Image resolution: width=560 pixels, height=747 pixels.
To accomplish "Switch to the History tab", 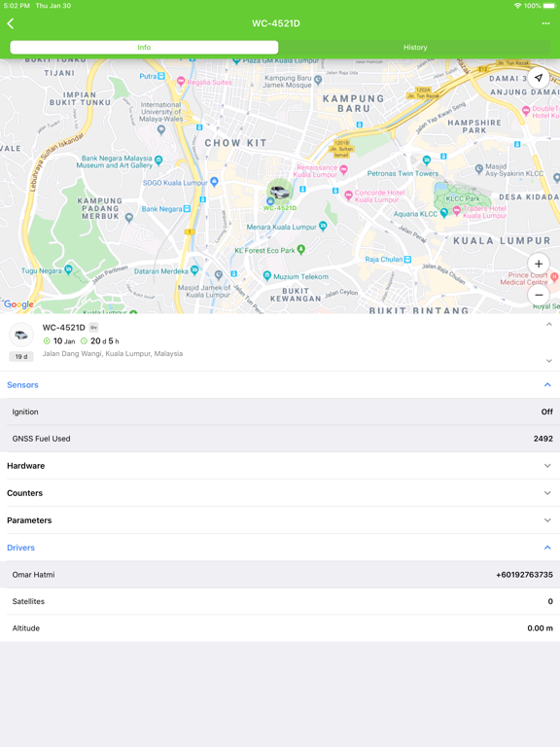I will pyautogui.click(x=415, y=47).
